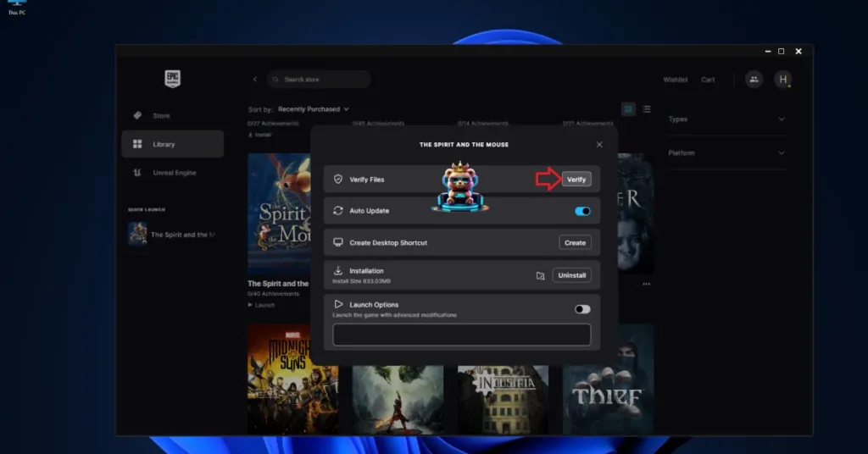Click the Epic Games logo
The image size is (868, 454).
click(172, 79)
